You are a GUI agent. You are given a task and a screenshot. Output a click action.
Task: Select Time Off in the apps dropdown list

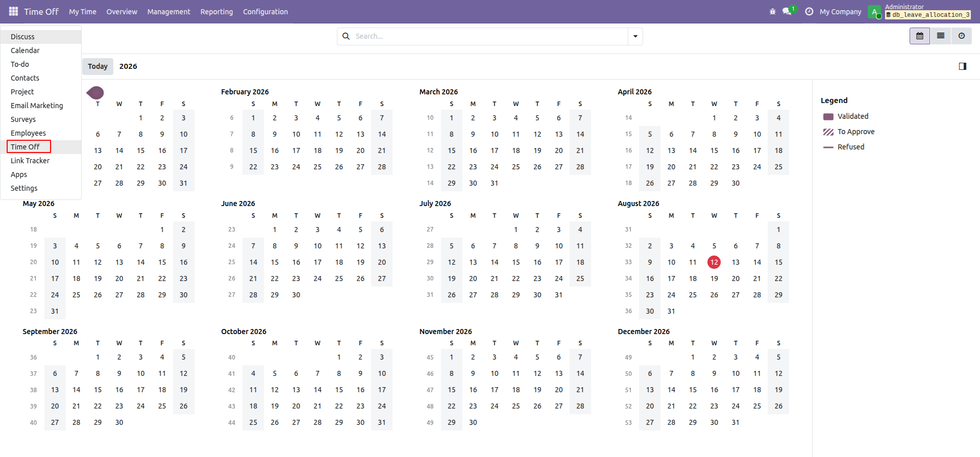(x=41, y=147)
